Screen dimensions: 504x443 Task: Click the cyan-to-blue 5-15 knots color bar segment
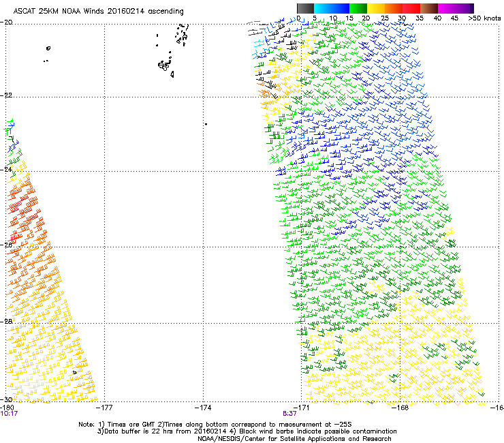coord(332,8)
